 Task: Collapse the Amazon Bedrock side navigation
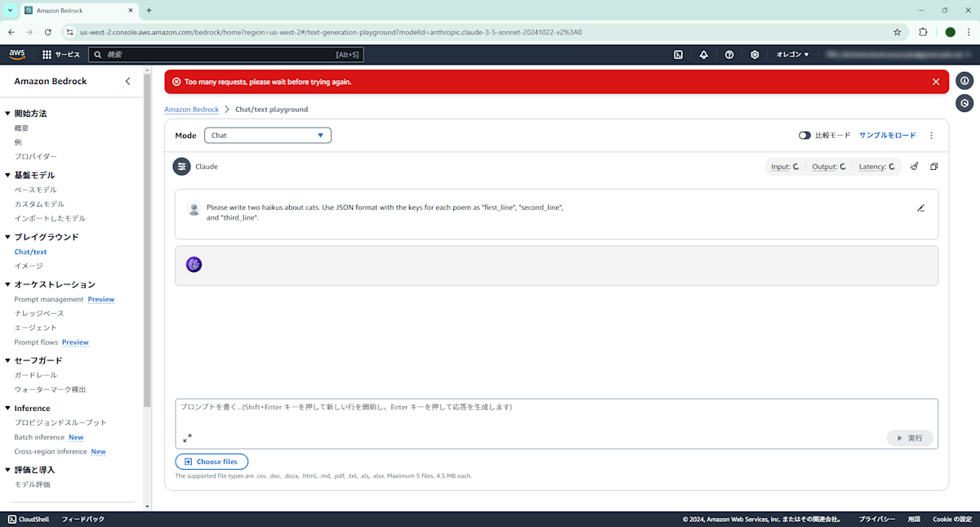coord(127,81)
